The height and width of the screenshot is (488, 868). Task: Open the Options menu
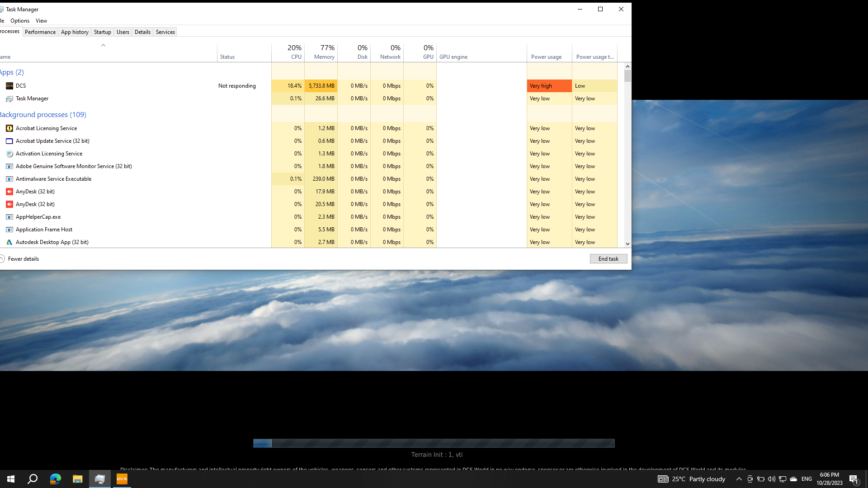pyautogui.click(x=20, y=21)
